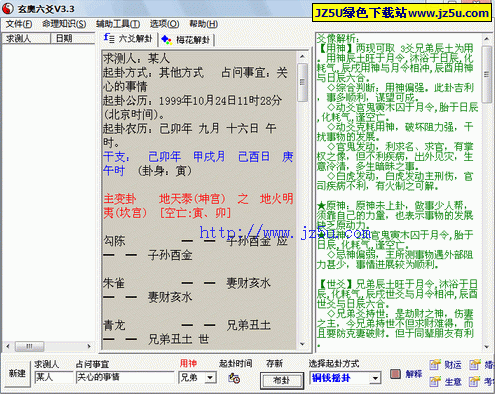495x394 pixels.
Task: Click the 占问事宜 input field
Action: (x=125, y=377)
